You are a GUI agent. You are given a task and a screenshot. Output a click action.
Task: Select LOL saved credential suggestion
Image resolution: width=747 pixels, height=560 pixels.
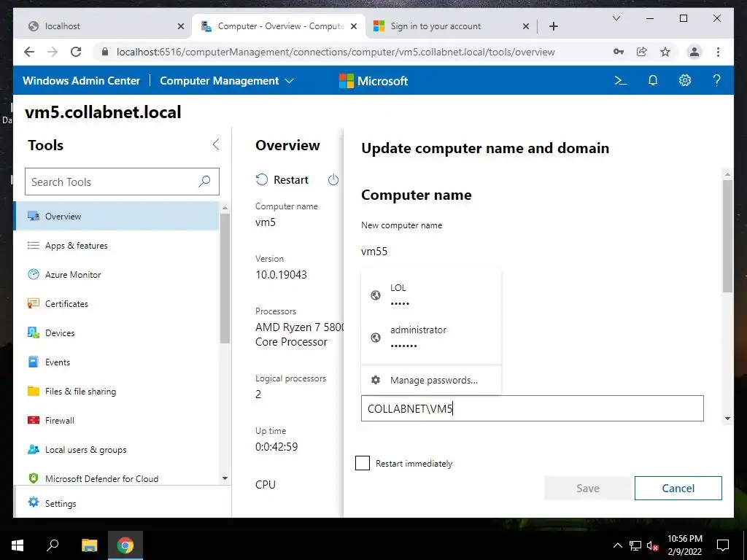pos(431,295)
